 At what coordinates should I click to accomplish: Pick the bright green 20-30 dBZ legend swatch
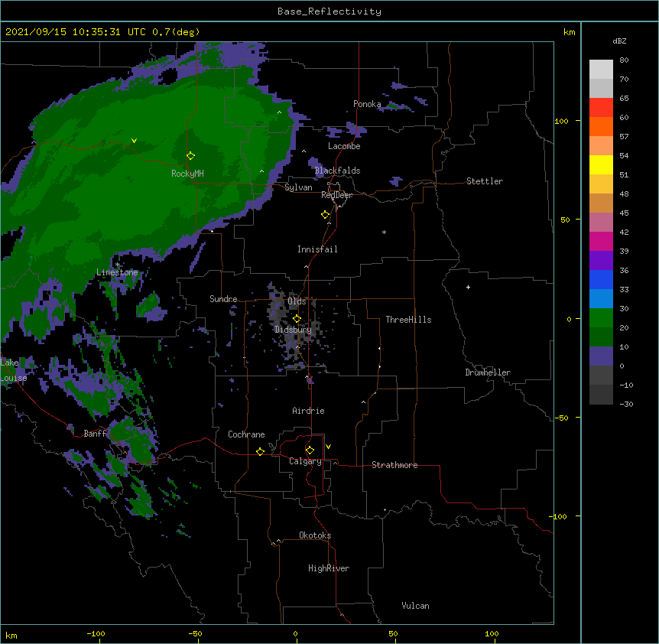point(601,318)
